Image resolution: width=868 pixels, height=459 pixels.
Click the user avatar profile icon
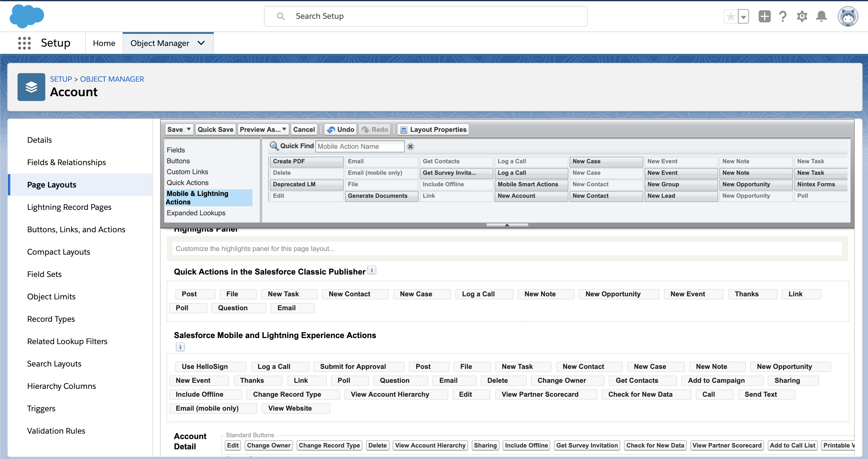point(847,16)
